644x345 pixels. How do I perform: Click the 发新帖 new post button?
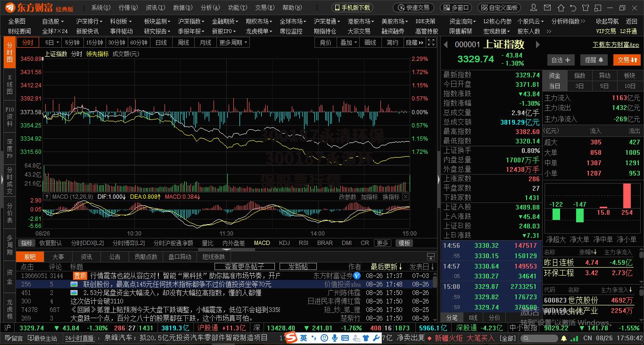point(298,267)
